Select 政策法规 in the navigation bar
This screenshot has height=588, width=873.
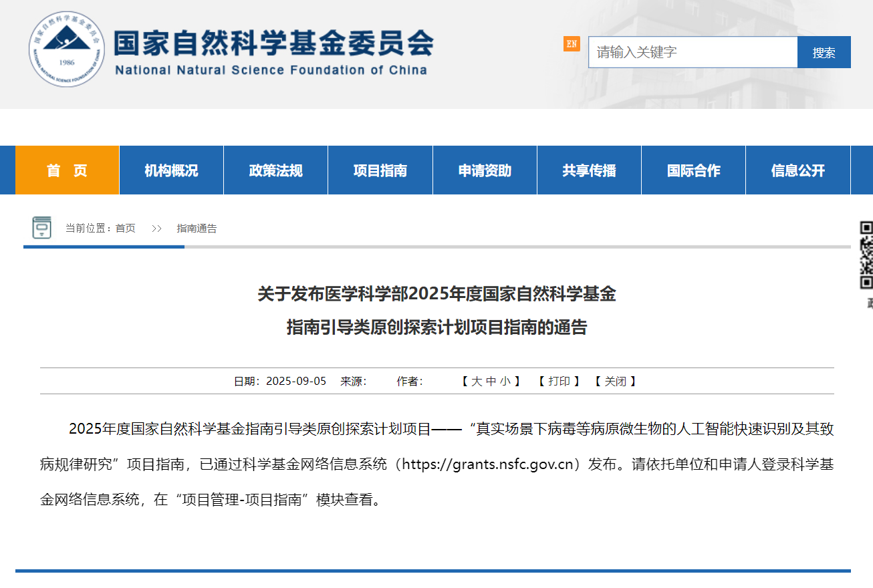click(276, 170)
